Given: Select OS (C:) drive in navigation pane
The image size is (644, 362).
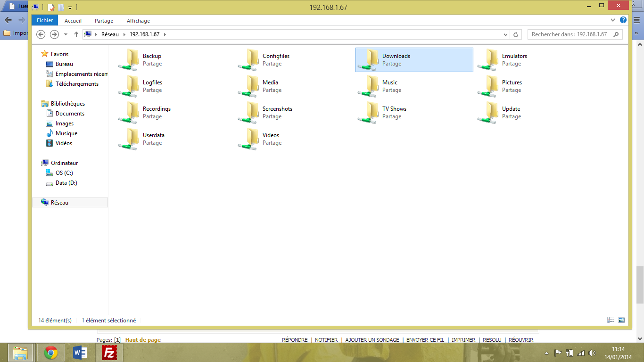Looking at the screenshot, I should tap(64, 173).
